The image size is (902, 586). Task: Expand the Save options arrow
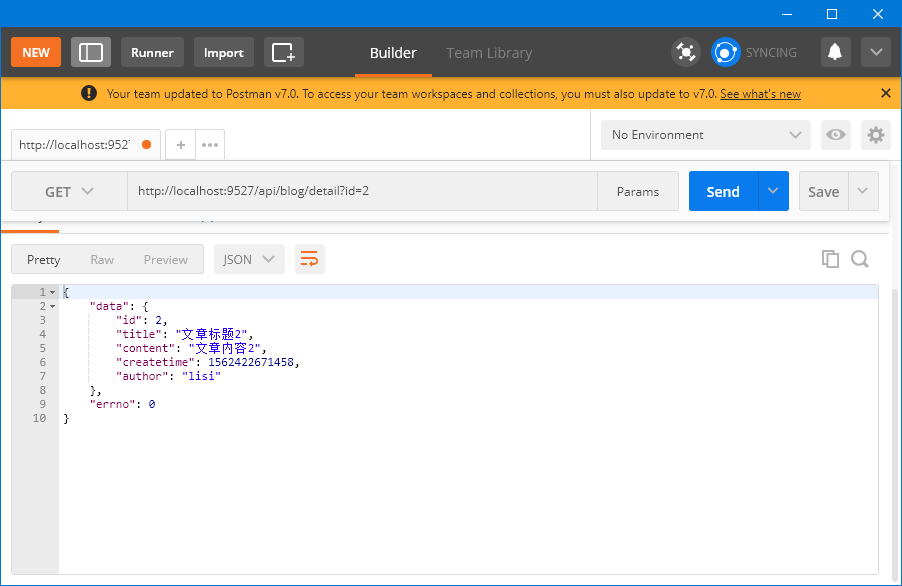click(x=863, y=191)
